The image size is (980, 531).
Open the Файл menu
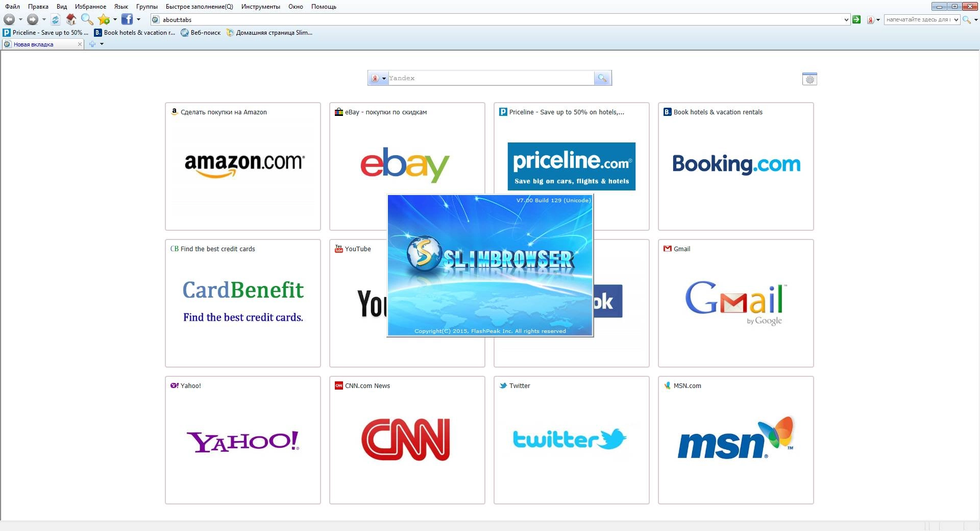[13, 7]
